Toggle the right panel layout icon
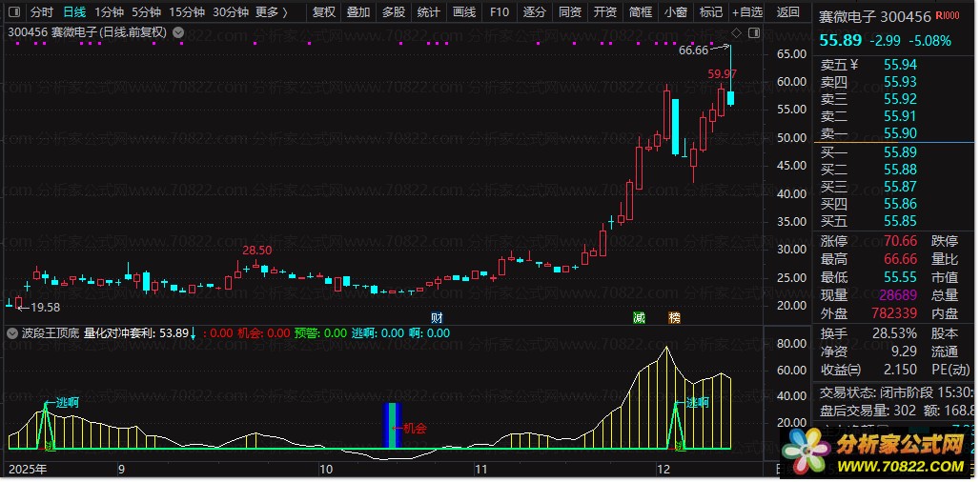The image size is (980, 482). click(754, 32)
